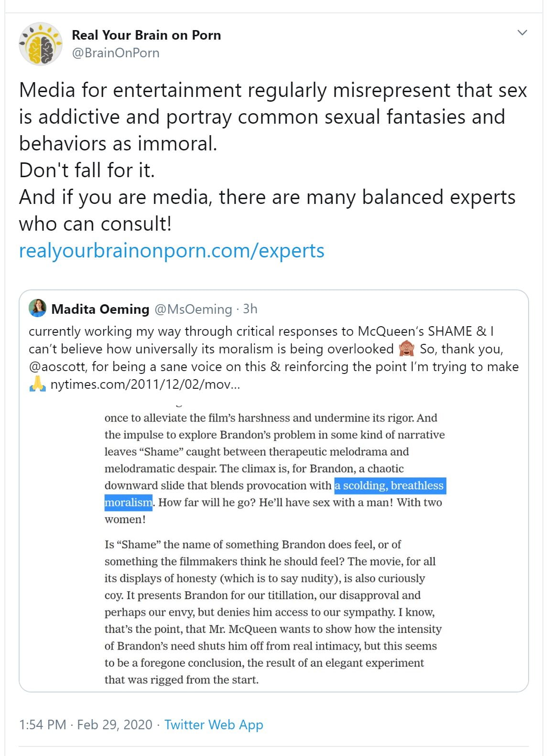This screenshot has width=552, height=756.
Task: Click the Madita Oeming name in quoted tweet
Action: point(100,309)
